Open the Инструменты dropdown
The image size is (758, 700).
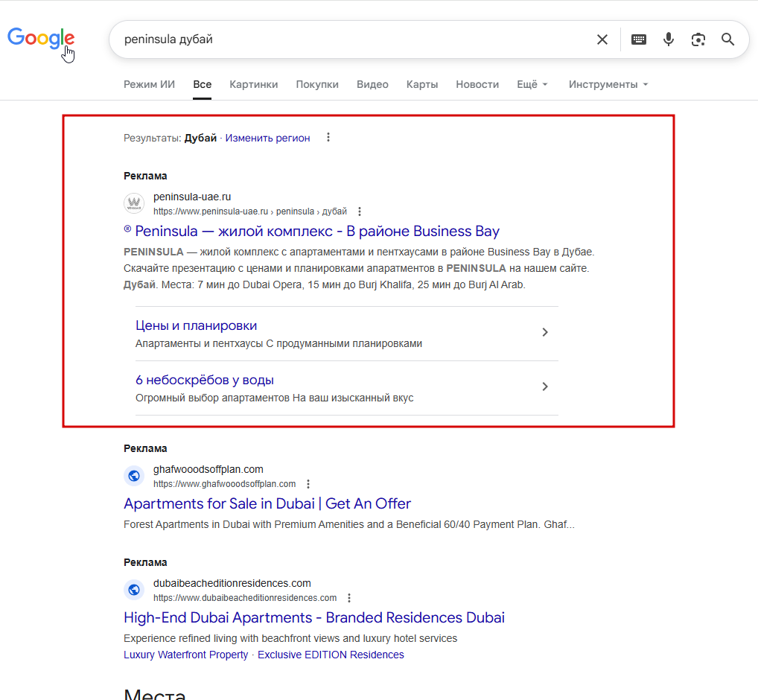pyautogui.click(x=608, y=84)
